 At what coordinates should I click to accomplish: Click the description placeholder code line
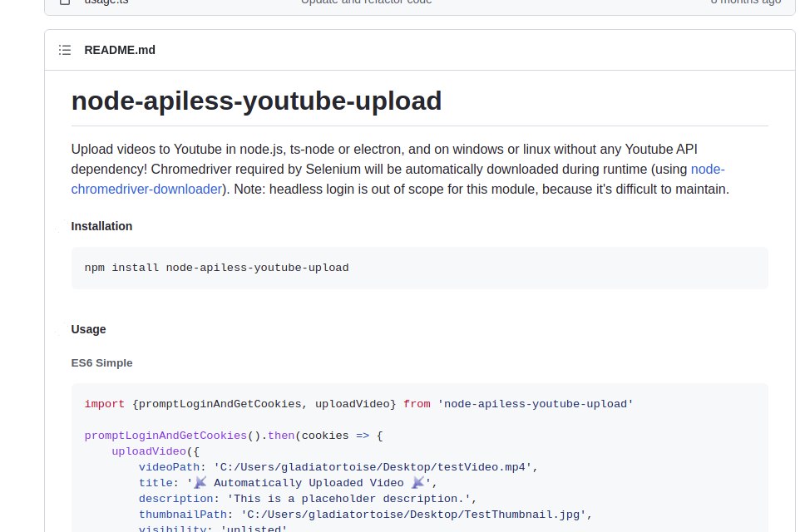click(308, 499)
